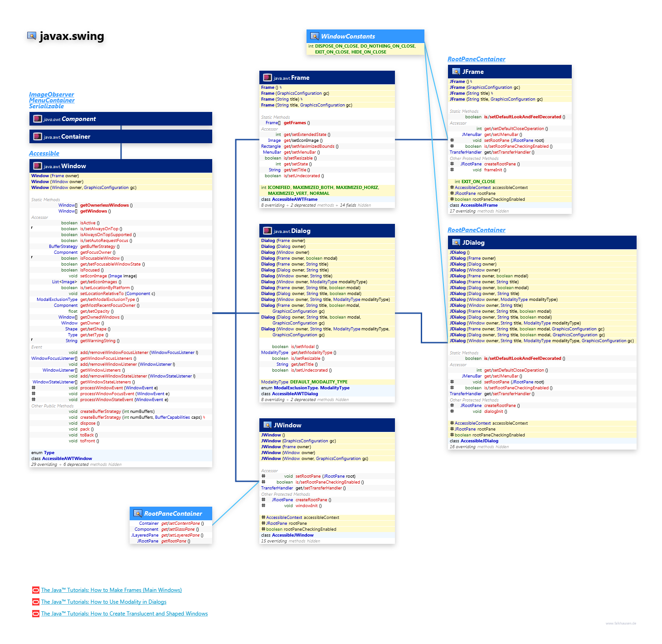Click the www.falkhausen.de credit text
This screenshot has width=662, height=644.
pyautogui.click(x=621, y=623)
